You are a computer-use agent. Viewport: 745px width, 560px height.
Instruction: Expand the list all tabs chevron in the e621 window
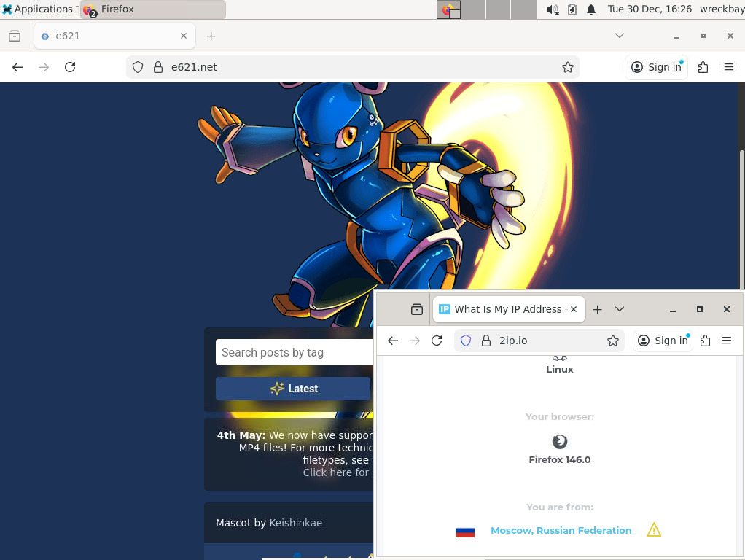pos(620,36)
